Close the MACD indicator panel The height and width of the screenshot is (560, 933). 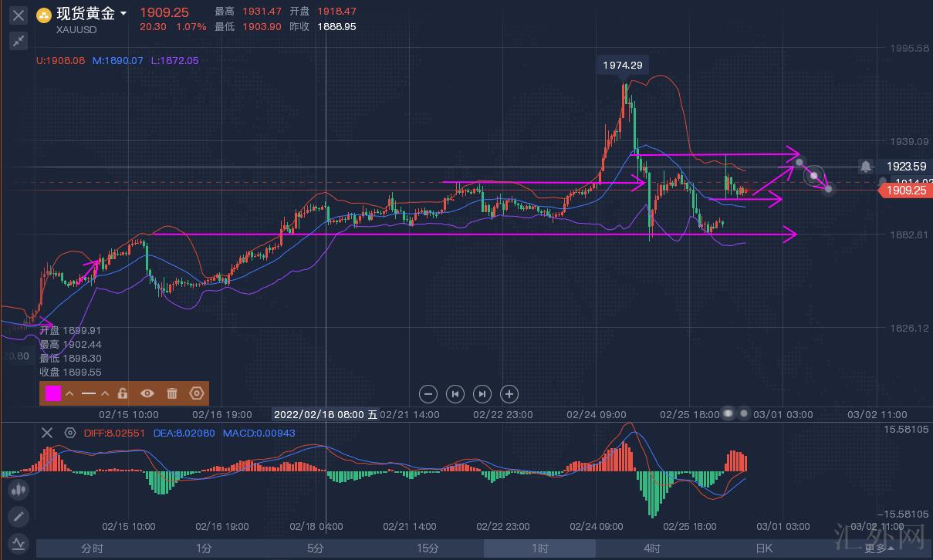point(47,433)
